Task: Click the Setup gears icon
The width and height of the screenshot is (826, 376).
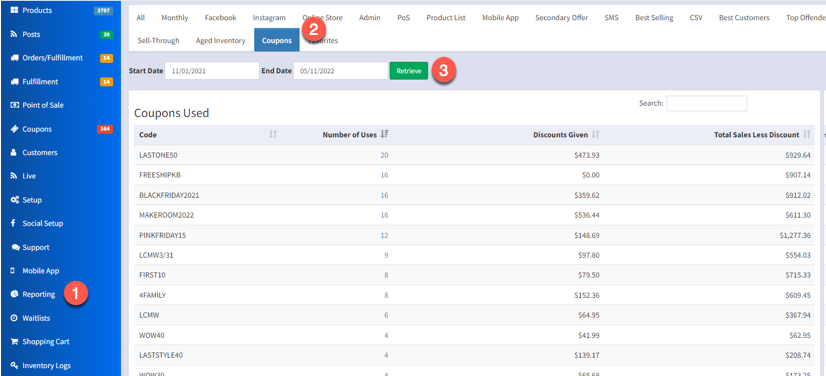Action: [14, 200]
